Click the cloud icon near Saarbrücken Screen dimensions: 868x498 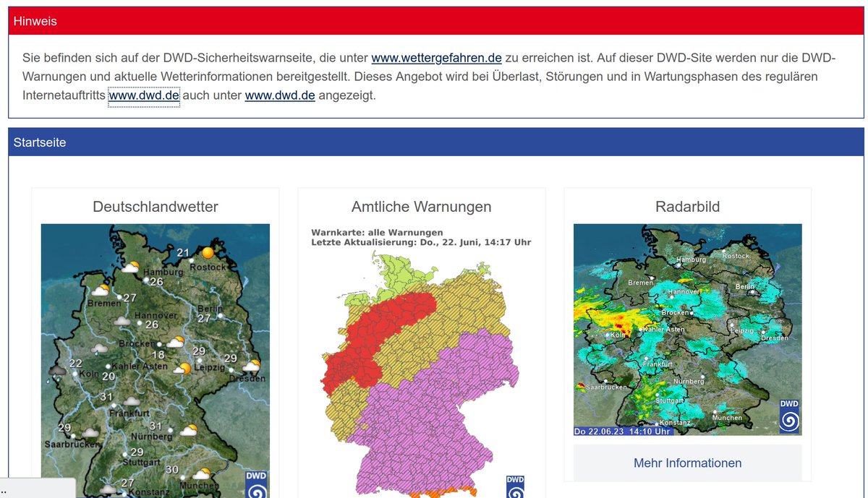(90, 433)
